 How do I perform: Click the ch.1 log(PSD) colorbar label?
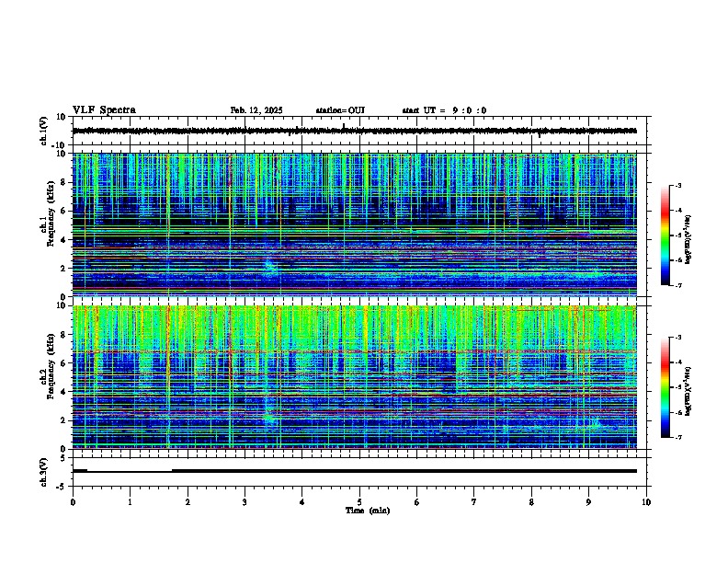click(688, 240)
